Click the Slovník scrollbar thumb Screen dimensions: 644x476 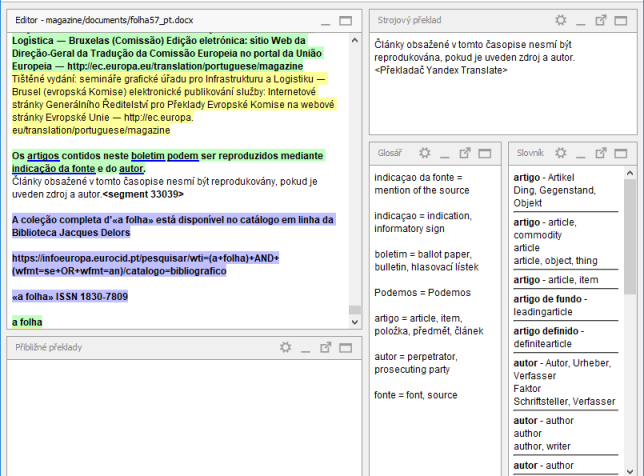coord(630,237)
